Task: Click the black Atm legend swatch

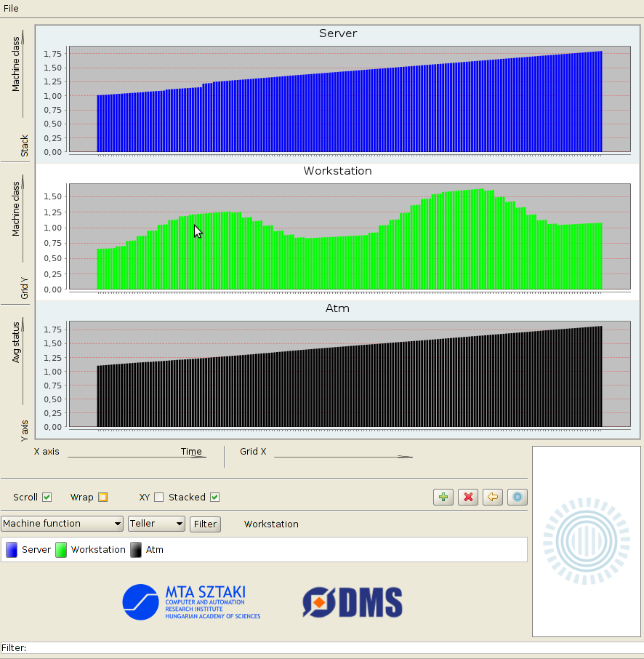Action: 136,550
